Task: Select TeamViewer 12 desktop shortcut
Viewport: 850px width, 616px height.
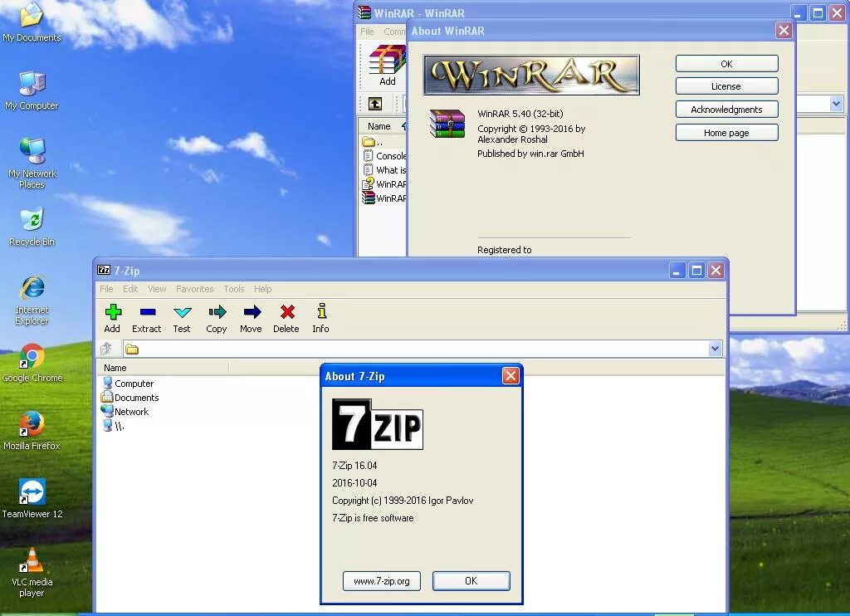Action: (x=32, y=499)
